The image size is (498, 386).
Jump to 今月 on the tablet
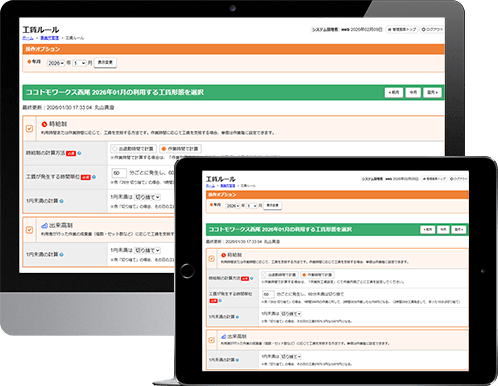click(x=443, y=230)
